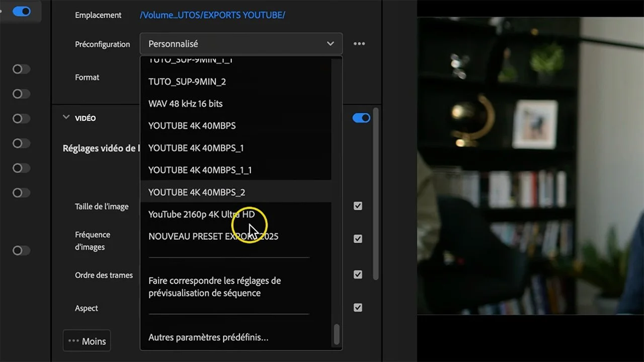Image resolution: width=644 pixels, height=362 pixels.
Task: Click the video preview image
Action: pos(530,166)
